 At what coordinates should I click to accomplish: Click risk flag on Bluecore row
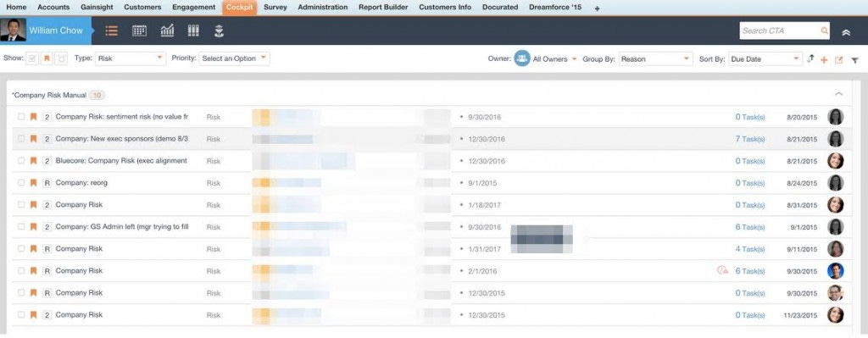[x=33, y=161]
